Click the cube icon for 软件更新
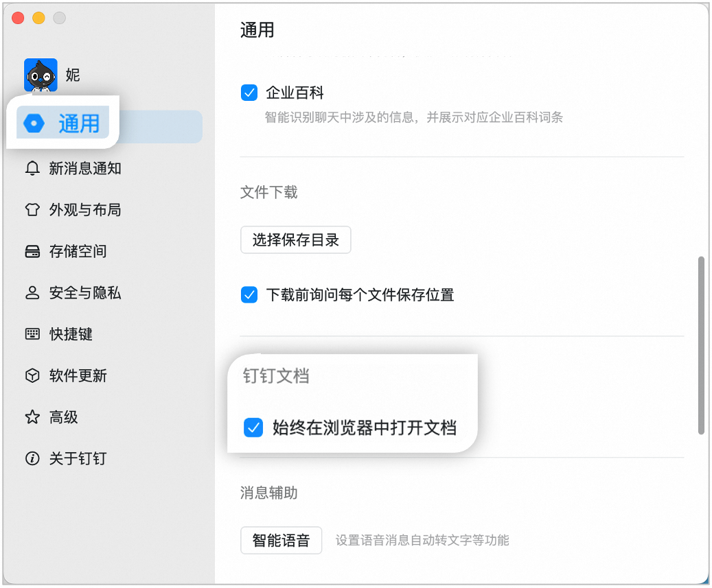712x588 pixels. click(32, 376)
